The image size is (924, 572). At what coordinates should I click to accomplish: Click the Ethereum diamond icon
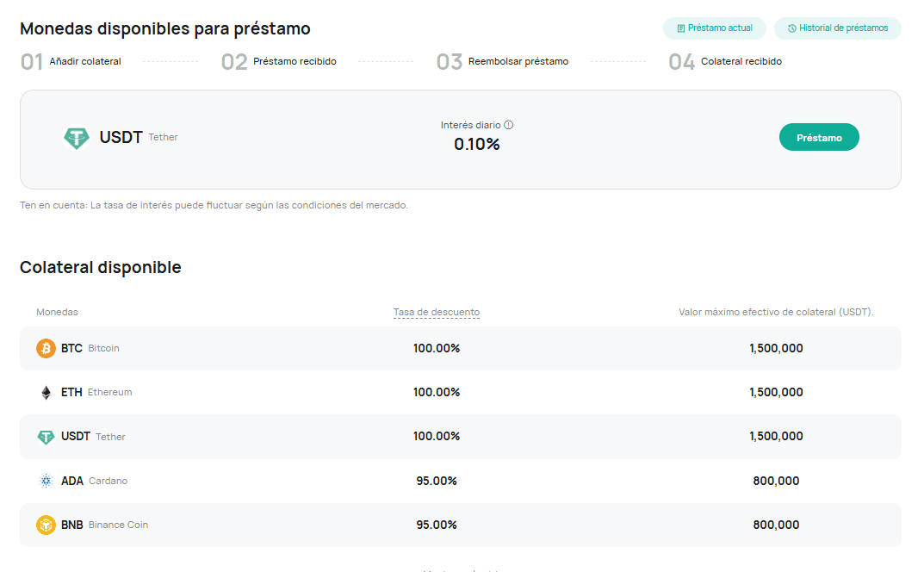tap(46, 393)
